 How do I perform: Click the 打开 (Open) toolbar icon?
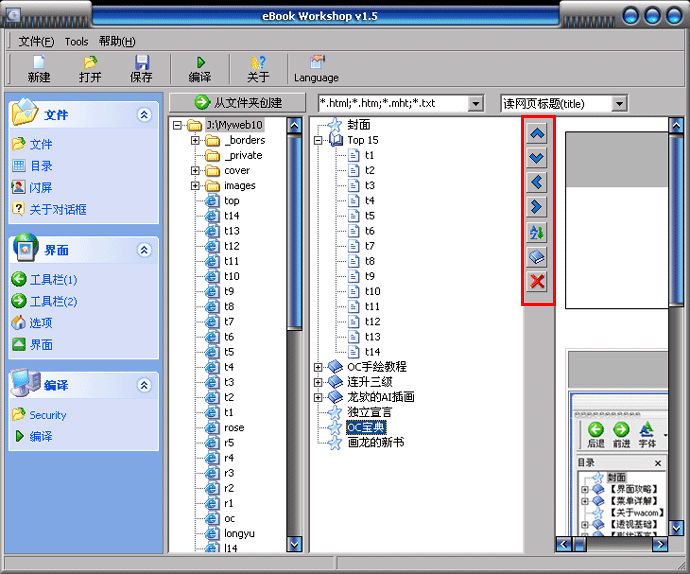90,68
